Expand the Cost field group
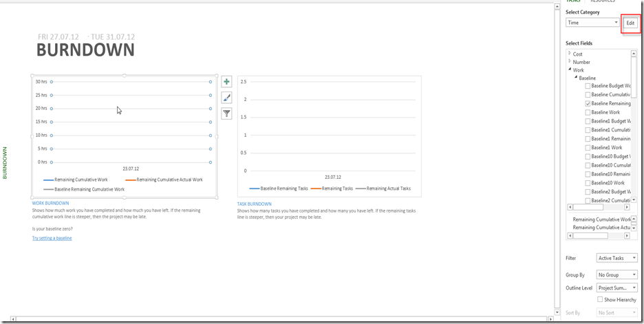644x324 pixels. 570,54
